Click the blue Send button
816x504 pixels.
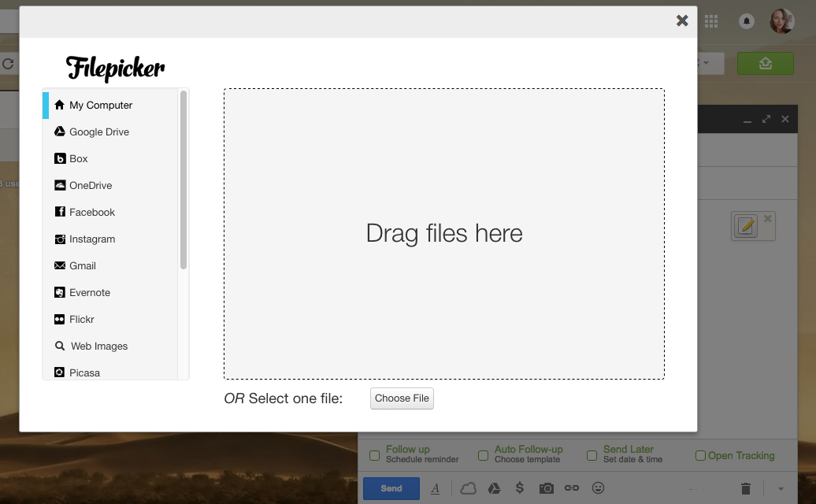391,488
